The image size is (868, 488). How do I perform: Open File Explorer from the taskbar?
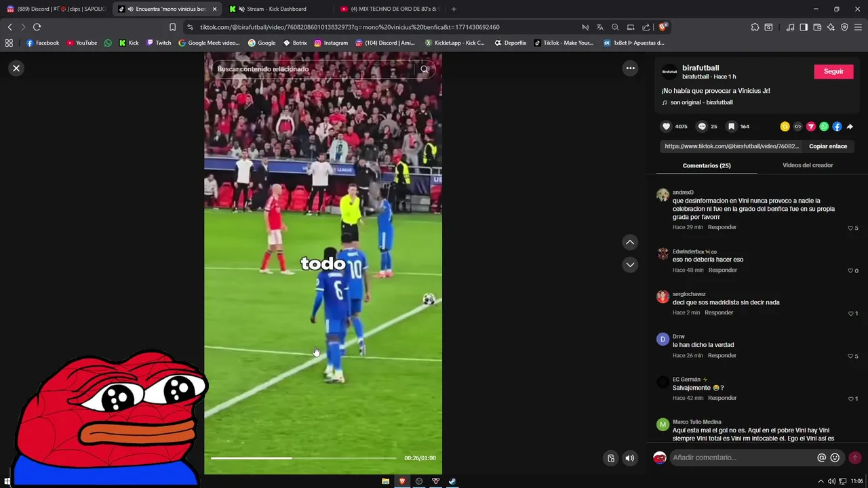(385, 481)
